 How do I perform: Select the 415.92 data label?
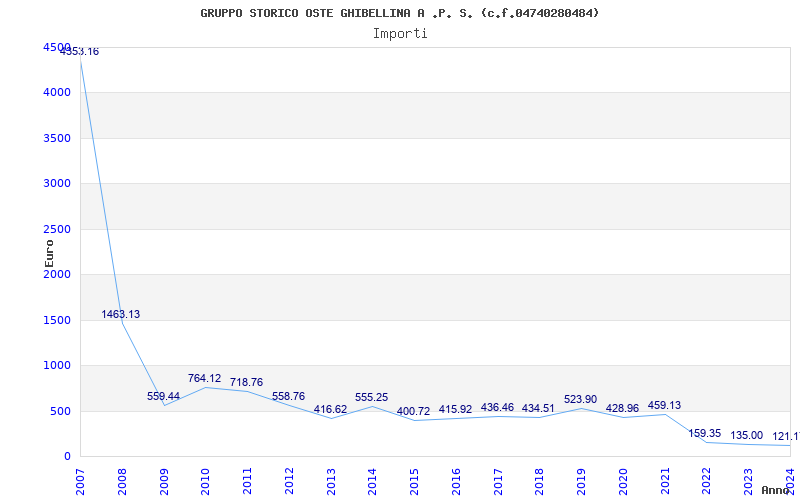(455, 410)
